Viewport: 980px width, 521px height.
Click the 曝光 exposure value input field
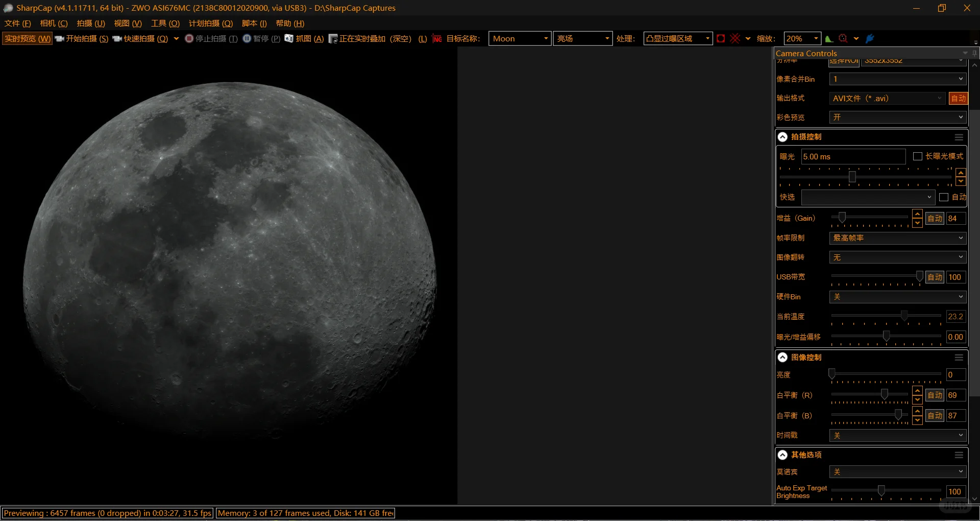point(852,157)
